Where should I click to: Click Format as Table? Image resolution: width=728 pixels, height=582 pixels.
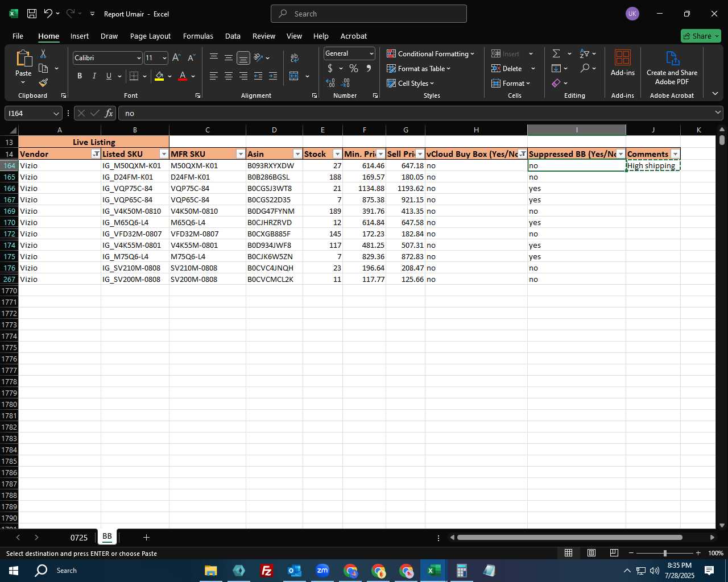(x=419, y=68)
